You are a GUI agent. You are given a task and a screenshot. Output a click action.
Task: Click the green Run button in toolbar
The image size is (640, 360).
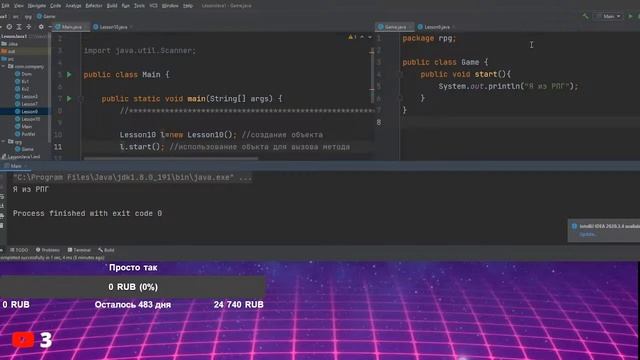(x=630, y=16)
